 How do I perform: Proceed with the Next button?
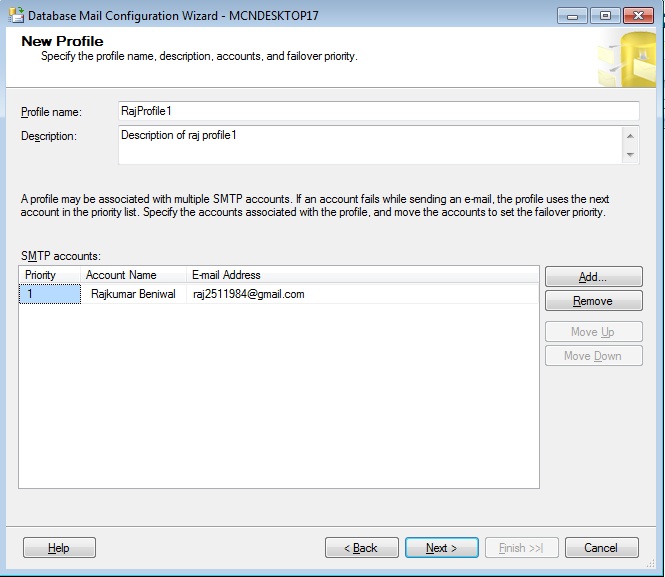tap(441, 548)
